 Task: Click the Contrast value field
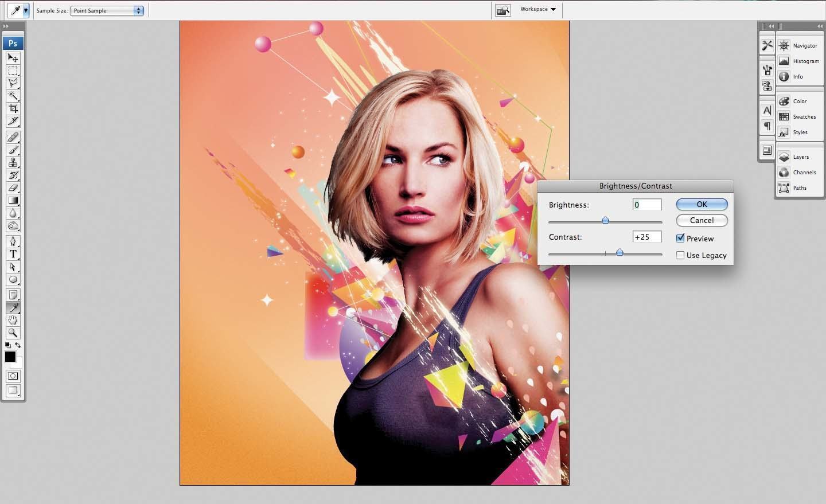coord(647,237)
